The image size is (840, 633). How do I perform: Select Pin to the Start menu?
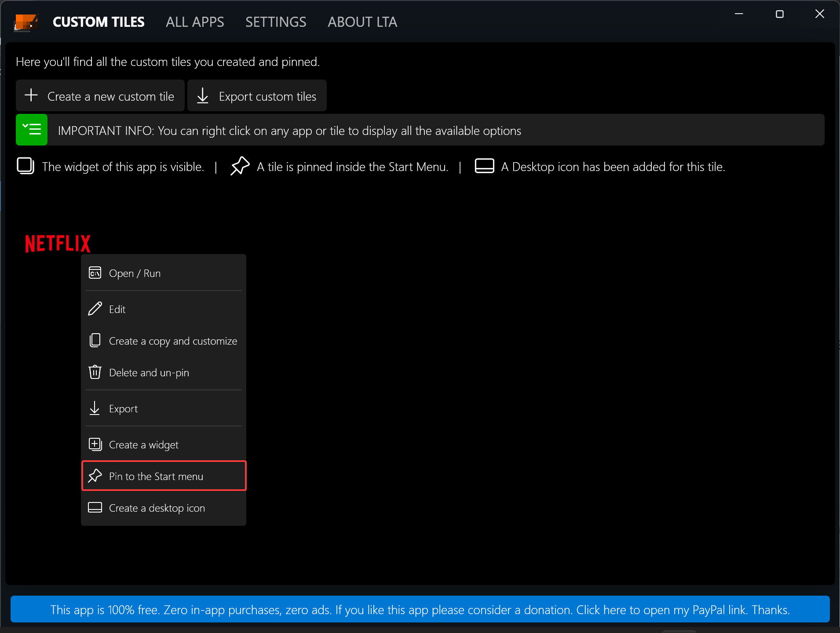pyautogui.click(x=164, y=476)
